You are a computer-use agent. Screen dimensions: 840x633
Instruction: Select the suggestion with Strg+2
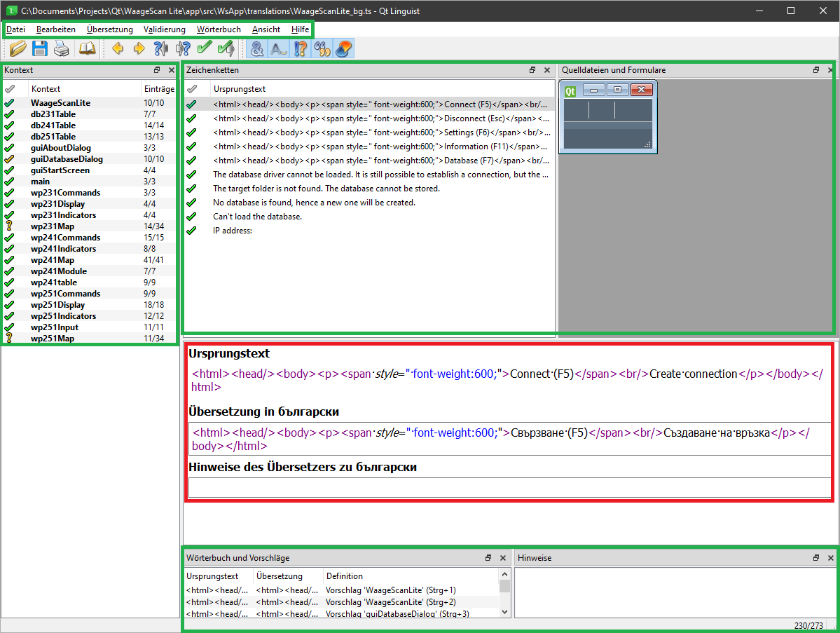[341, 602]
